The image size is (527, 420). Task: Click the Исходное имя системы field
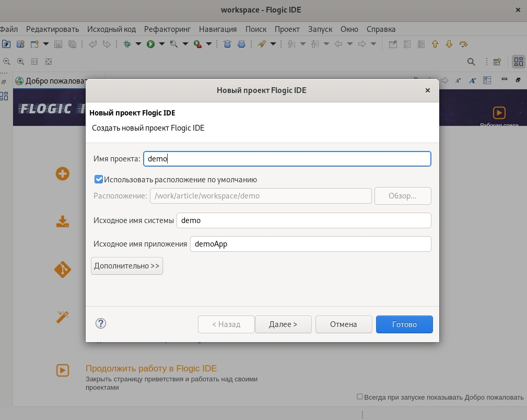[x=304, y=220]
